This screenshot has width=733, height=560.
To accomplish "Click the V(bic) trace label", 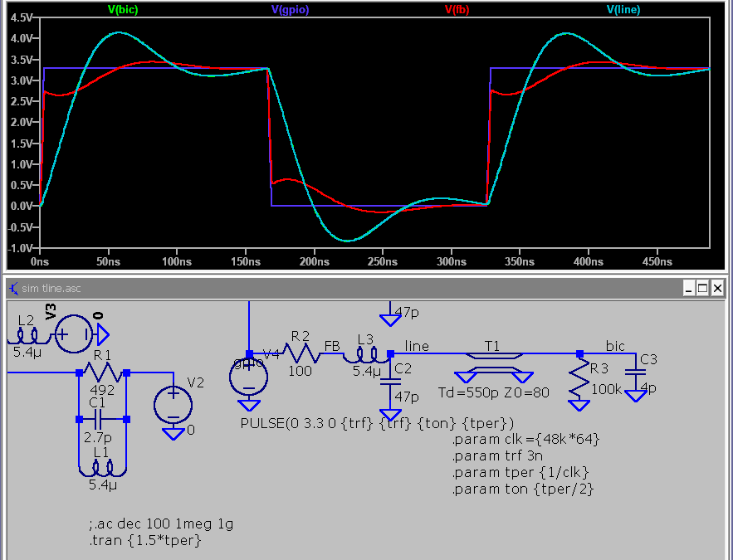I will (x=125, y=10).
